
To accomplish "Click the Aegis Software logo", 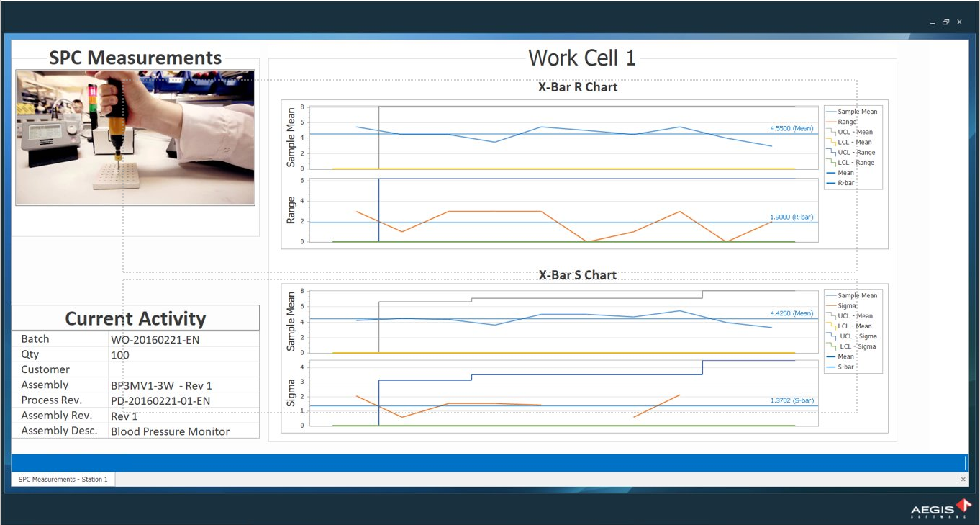I will (940, 509).
